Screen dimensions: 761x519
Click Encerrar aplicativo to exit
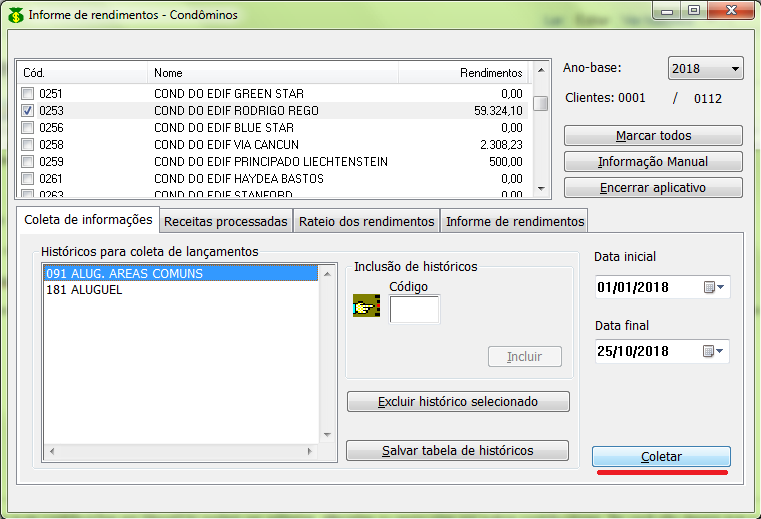pyautogui.click(x=653, y=188)
